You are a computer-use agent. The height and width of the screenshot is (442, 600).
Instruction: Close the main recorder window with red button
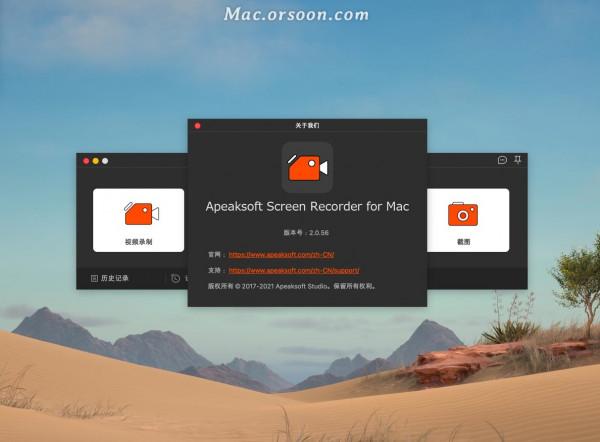[86, 161]
